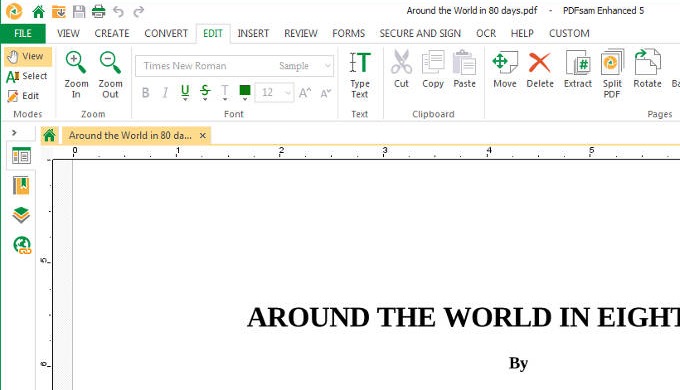
Task: Toggle underline formatting
Action: [x=185, y=90]
